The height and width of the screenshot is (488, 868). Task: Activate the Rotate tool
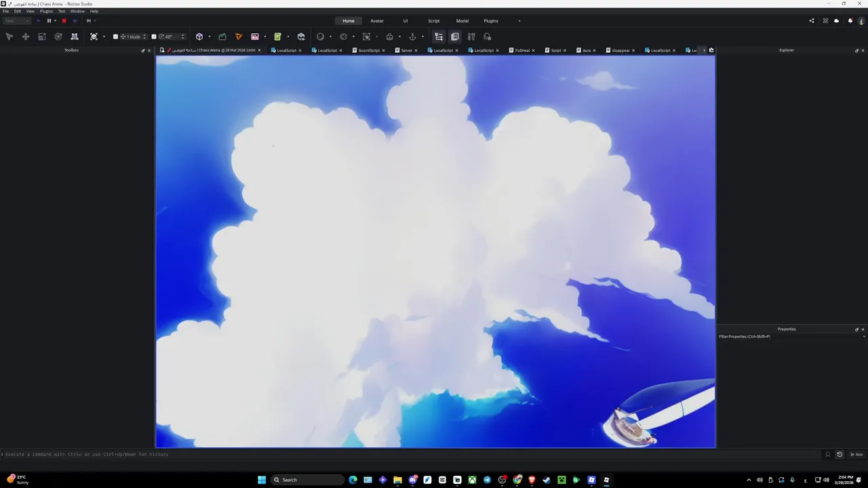pos(58,37)
